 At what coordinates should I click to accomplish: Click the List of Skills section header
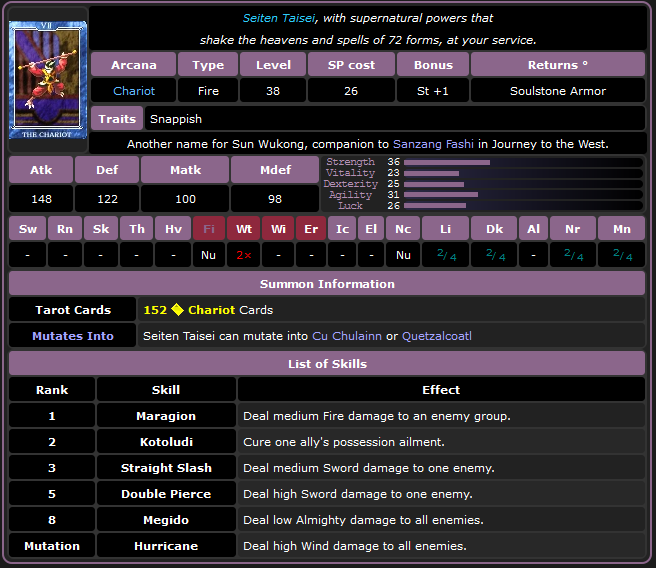327,364
